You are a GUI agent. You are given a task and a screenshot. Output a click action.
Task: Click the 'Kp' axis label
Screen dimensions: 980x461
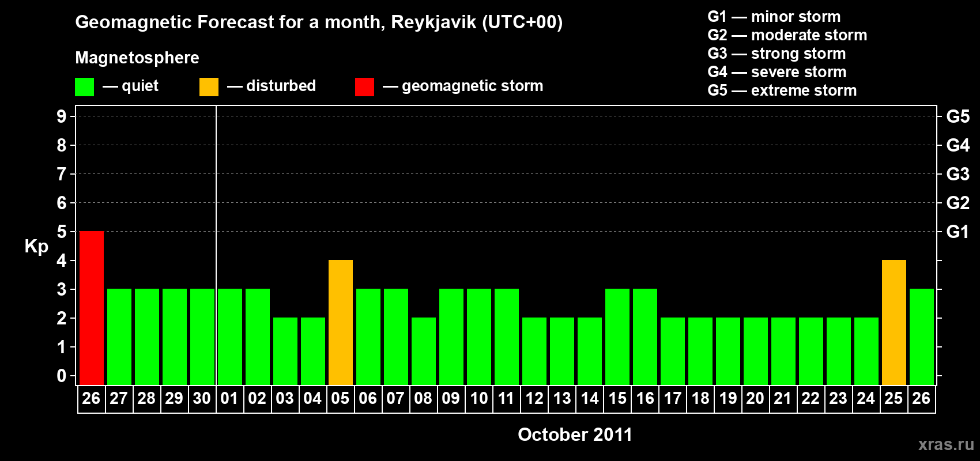[x=36, y=247]
